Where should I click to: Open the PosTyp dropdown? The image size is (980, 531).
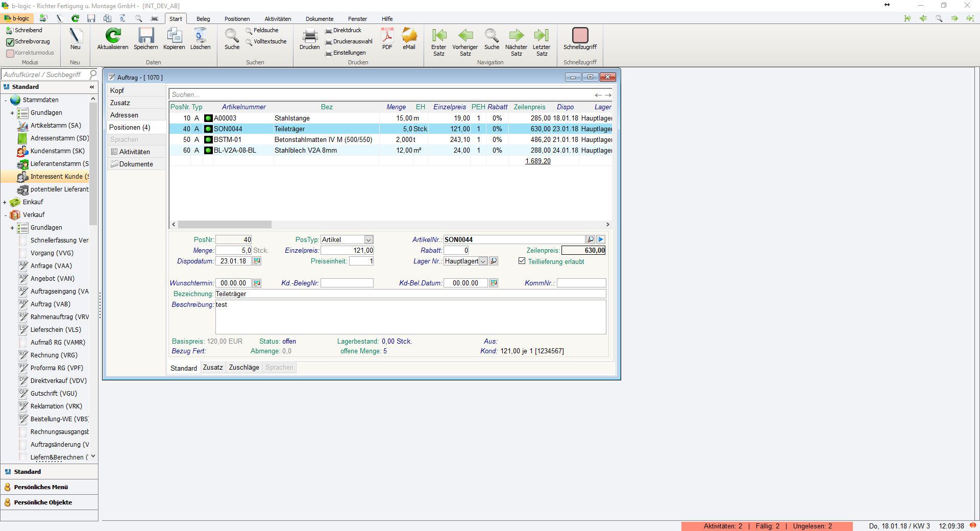[369, 240]
